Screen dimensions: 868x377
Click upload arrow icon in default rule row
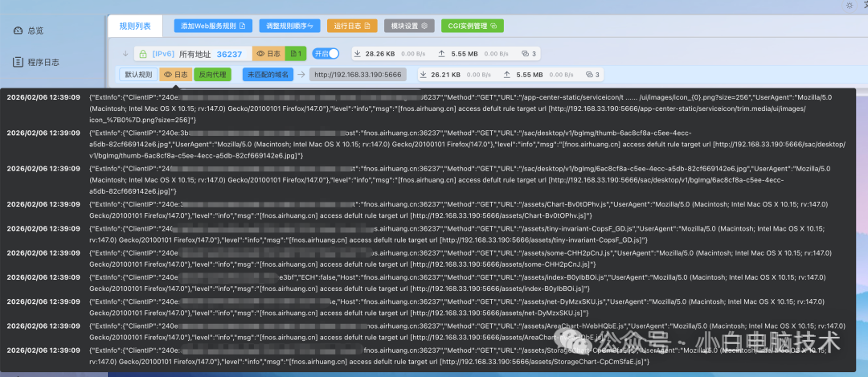point(506,74)
